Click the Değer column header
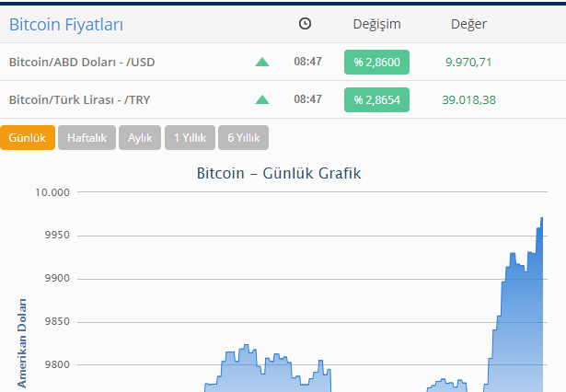 point(468,24)
